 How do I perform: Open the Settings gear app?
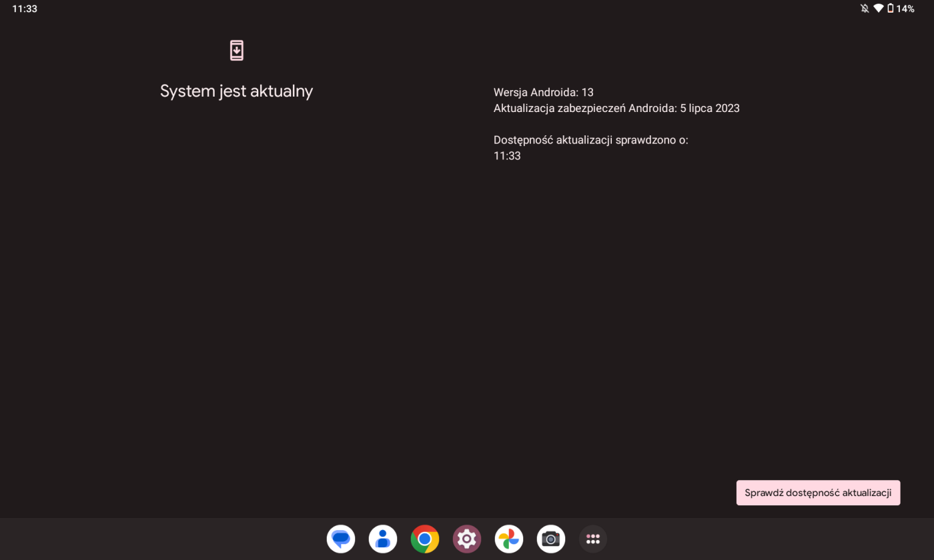click(x=467, y=539)
